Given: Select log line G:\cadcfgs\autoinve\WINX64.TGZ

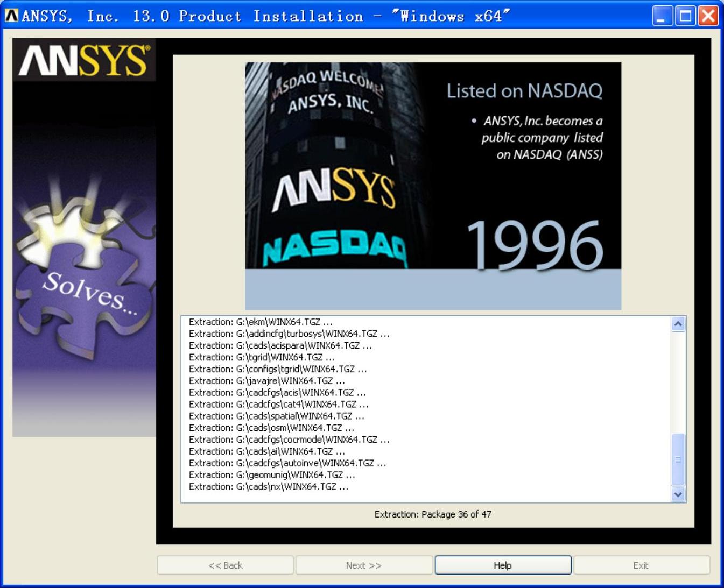Looking at the screenshot, I should pyautogui.click(x=287, y=464).
